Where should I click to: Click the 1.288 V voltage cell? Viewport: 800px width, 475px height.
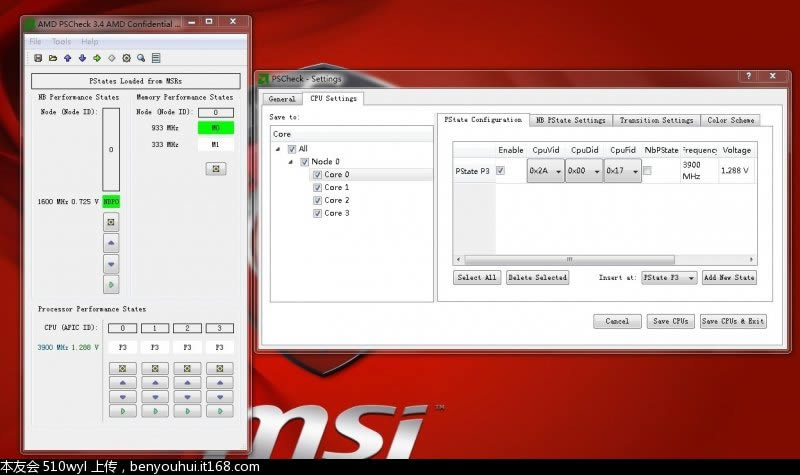pyautogui.click(x=735, y=170)
